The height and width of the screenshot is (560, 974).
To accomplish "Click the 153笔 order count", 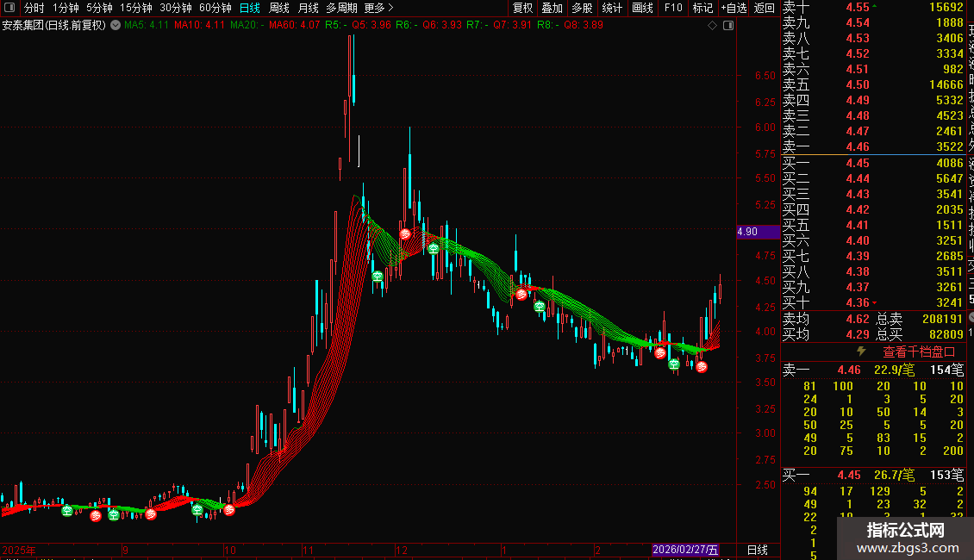I will 946,475.
